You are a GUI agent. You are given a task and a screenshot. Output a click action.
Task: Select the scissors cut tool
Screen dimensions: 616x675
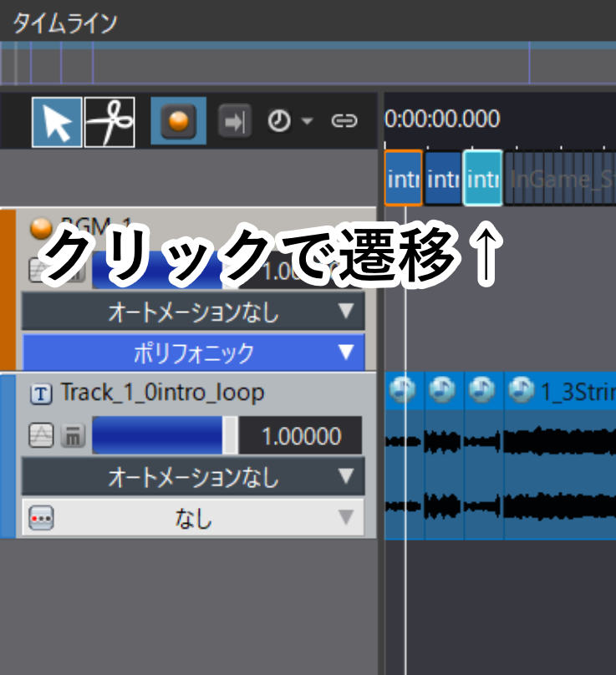109,122
